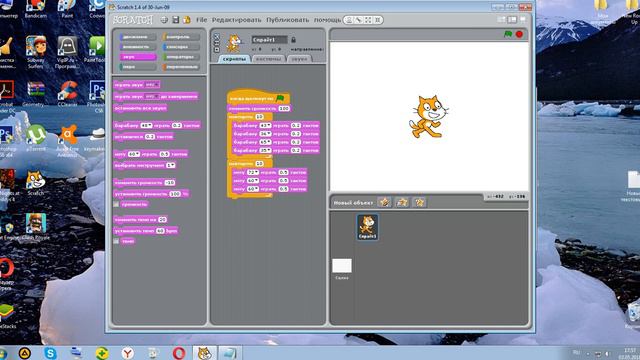The width and height of the screenshot is (640, 360).
Task: Click the flag hat block in script
Action: point(258,98)
